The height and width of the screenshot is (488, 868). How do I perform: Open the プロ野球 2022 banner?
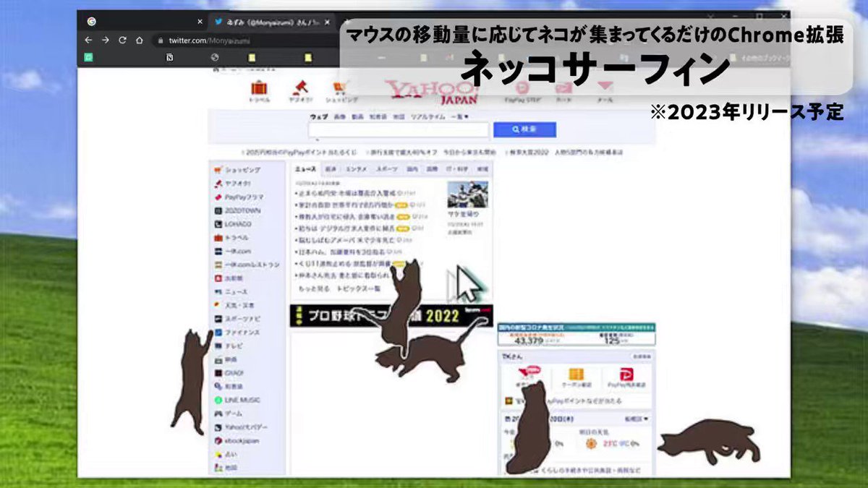click(x=391, y=315)
